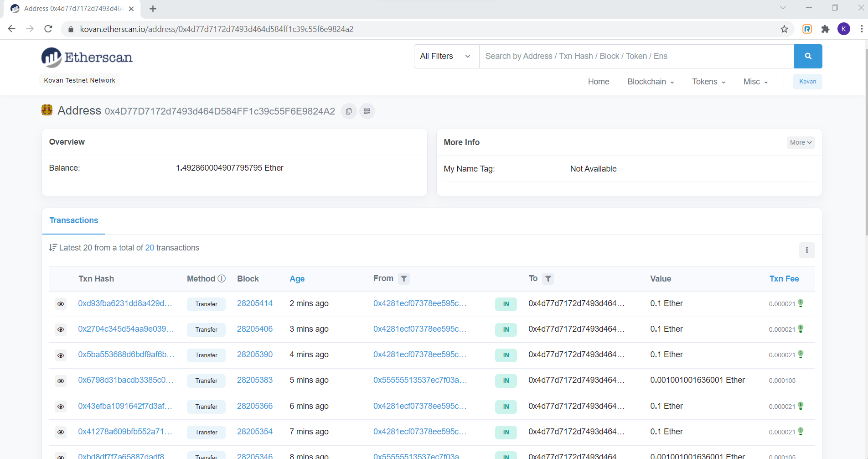Click gas icon for block 28205414 fee
Image resolution: width=868 pixels, height=459 pixels.
(x=801, y=303)
